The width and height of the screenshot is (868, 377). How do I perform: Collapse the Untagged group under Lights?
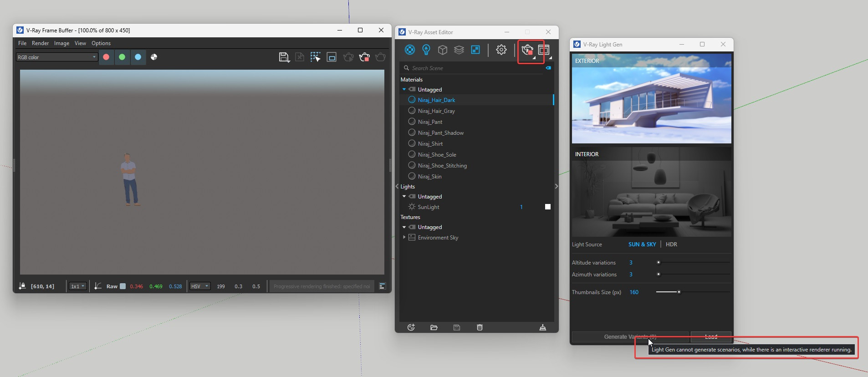click(x=404, y=196)
